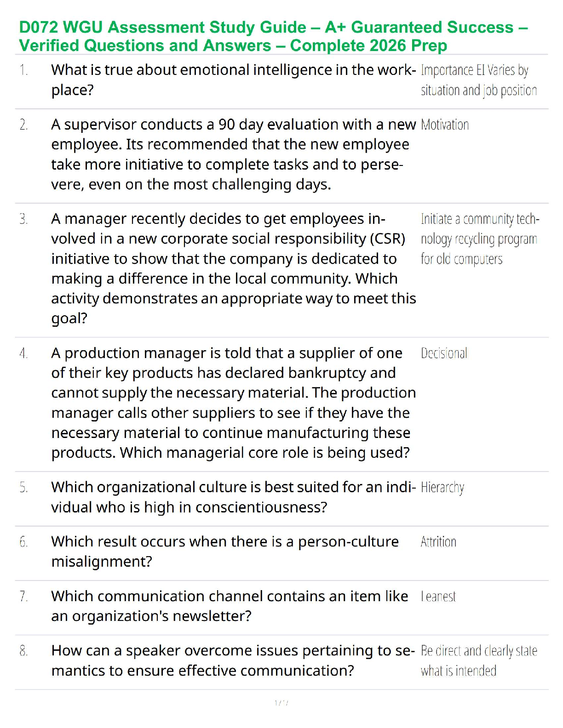
Task: Select the answer "Hierarchy"
Action: pyautogui.click(x=442, y=488)
